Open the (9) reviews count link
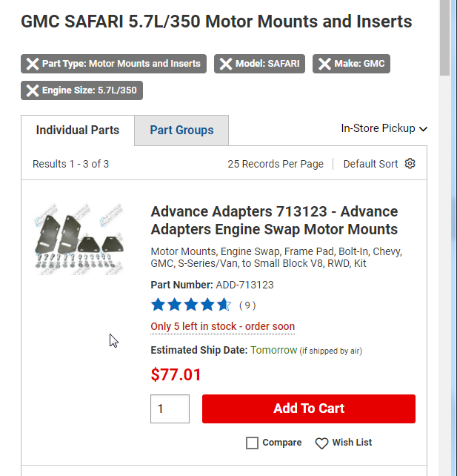The height and width of the screenshot is (476, 457). [x=247, y=305]
